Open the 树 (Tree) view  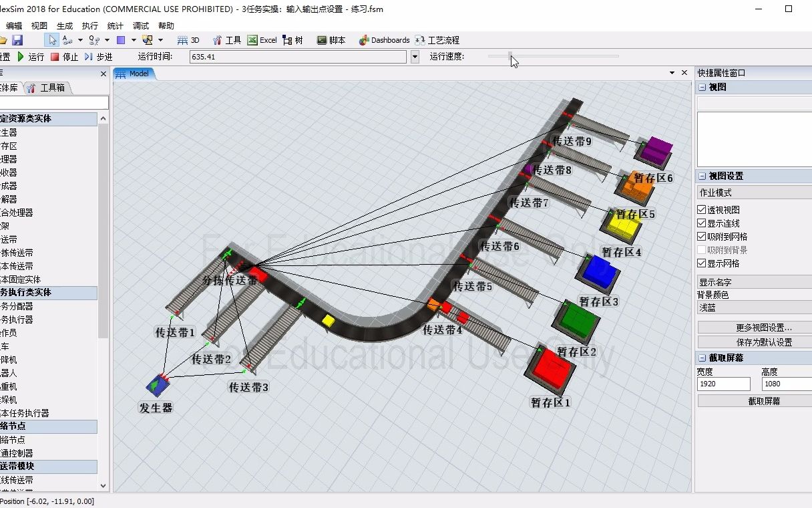[292, 39]
